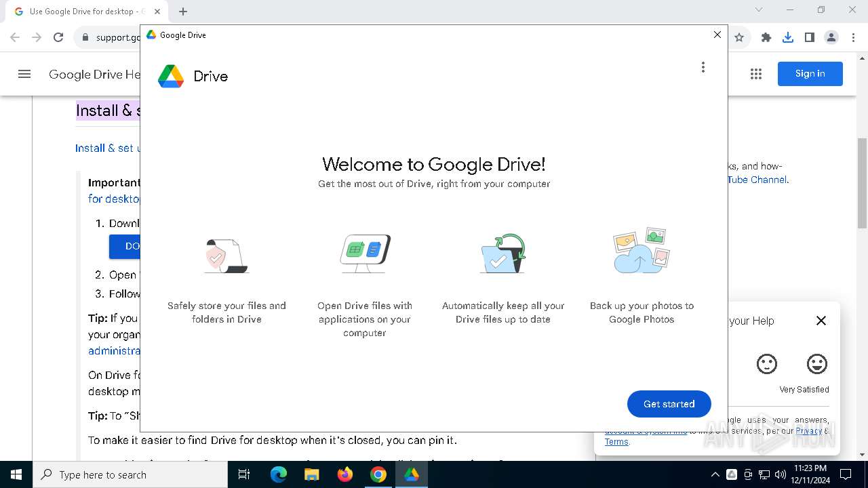Click the back up photos cloud illustration
The height and width of the screenshot is (488, 868).
(x=642, y=251)
